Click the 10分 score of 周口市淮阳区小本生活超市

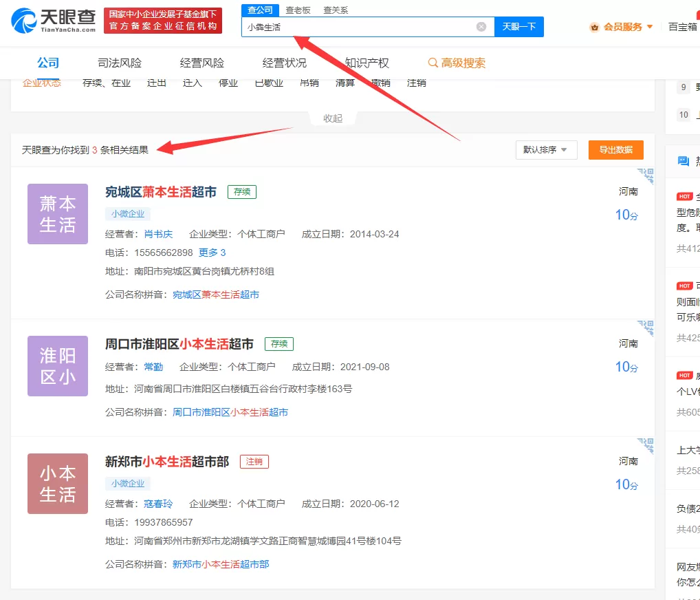[627, 367]
